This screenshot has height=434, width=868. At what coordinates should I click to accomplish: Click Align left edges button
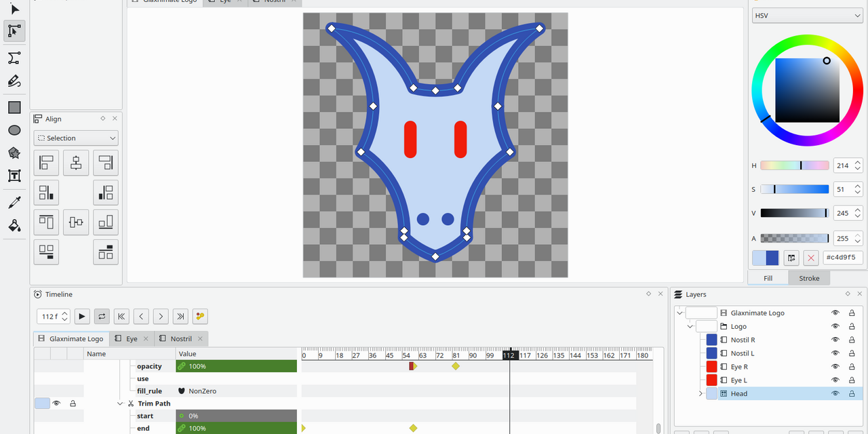point(46,163)
